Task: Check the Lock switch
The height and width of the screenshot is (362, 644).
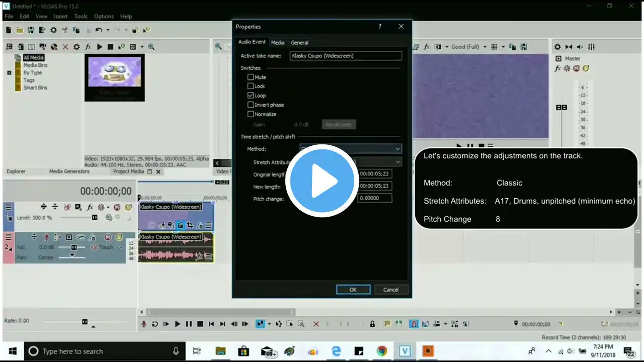Action: 251,86
